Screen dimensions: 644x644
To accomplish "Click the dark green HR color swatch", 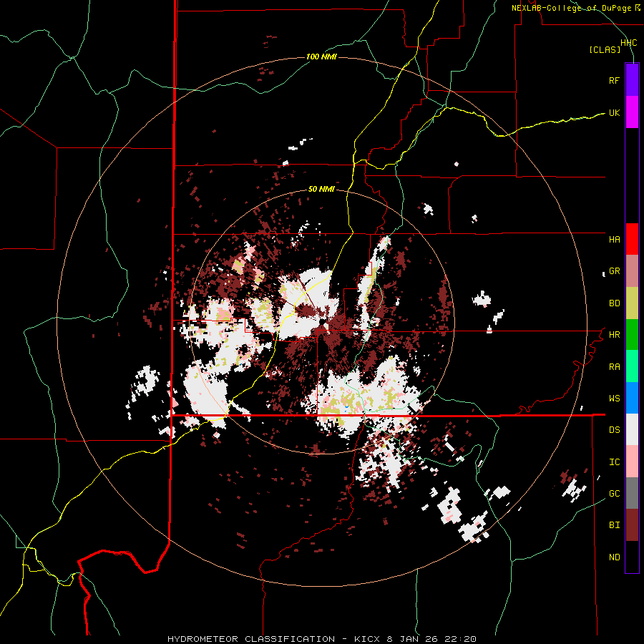I will pyautogui.click(x=632, y=335).
